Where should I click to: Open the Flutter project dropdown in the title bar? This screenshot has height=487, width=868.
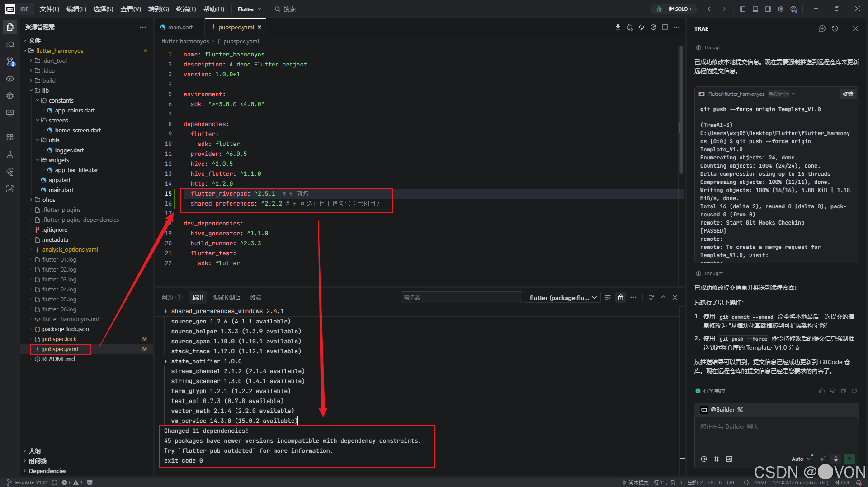(x=250, y=9)
